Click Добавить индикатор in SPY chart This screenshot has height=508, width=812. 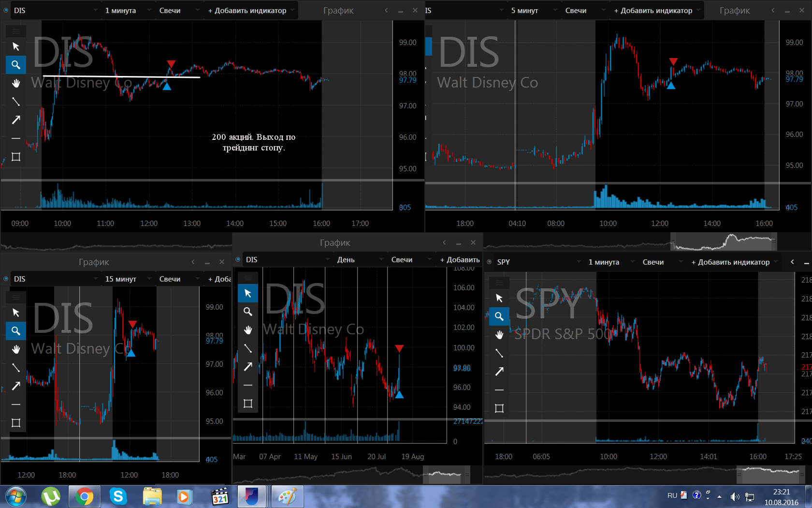point(734,262)
